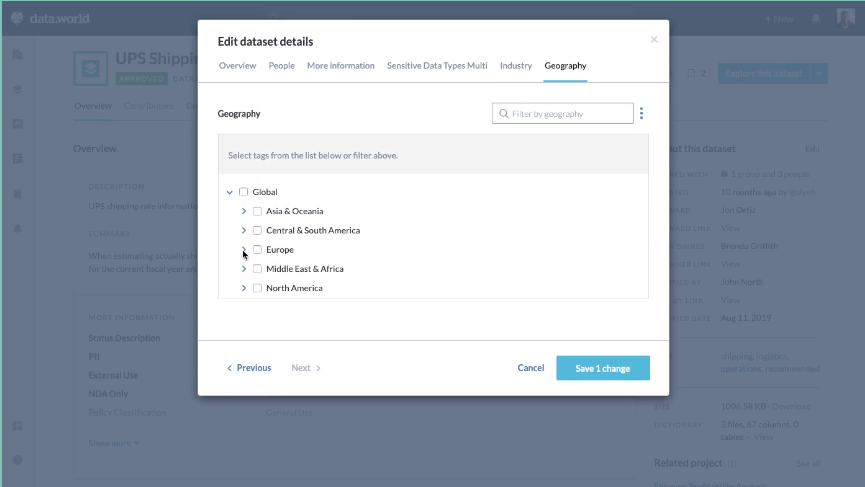Switch to the Industry tab
The image size is (865, 487).
pyautogui.click(x=516, y=66)
